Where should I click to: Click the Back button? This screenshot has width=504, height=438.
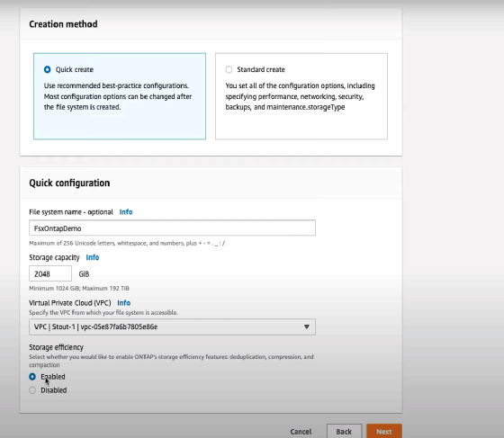[344, 432]
